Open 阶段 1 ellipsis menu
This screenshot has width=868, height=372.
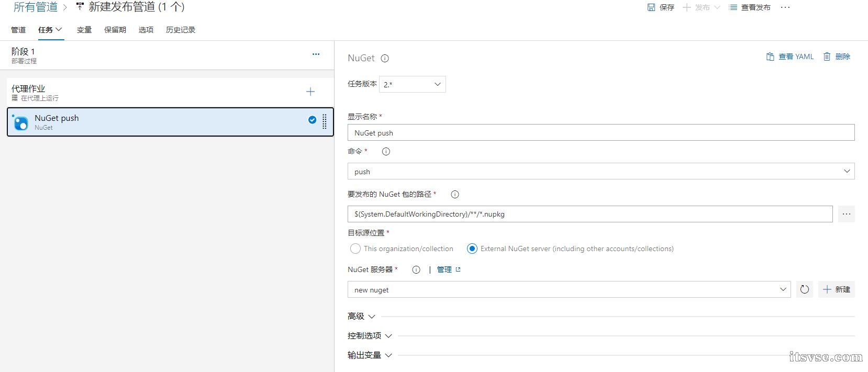316,54
